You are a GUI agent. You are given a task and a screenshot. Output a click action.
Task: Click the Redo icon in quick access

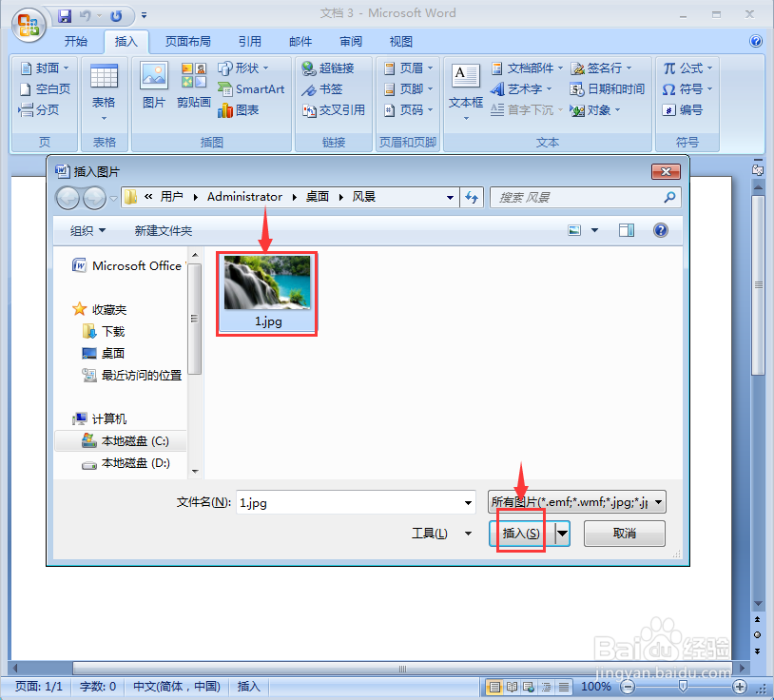117,16
